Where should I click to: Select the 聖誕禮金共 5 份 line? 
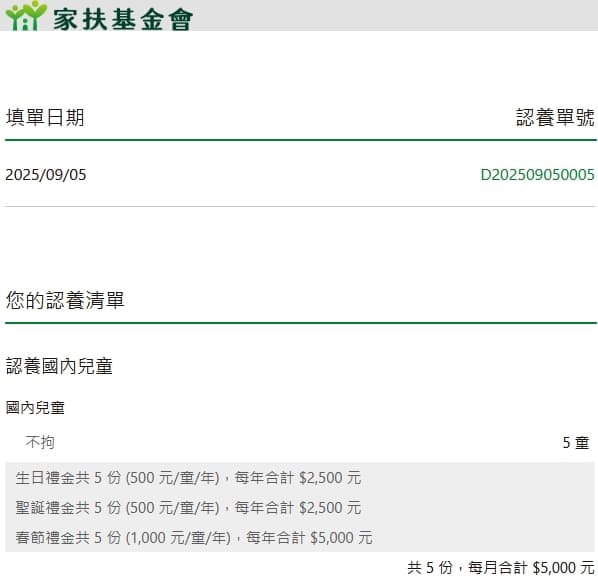point(188,508)
